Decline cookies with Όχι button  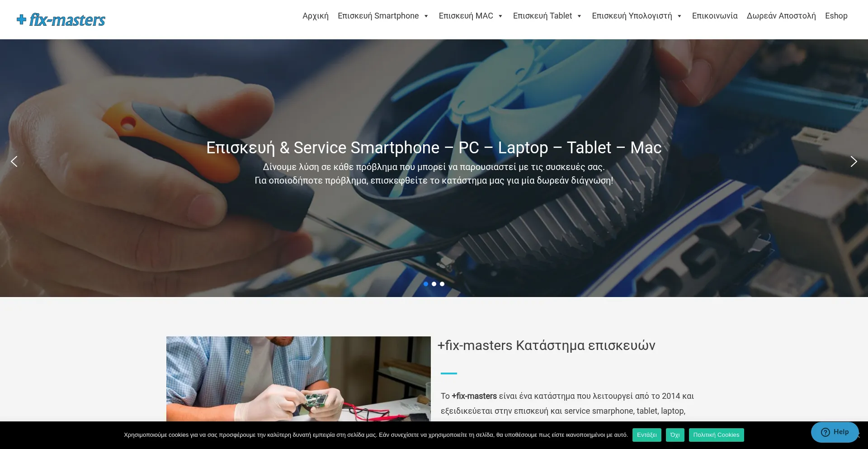point(675,435)
